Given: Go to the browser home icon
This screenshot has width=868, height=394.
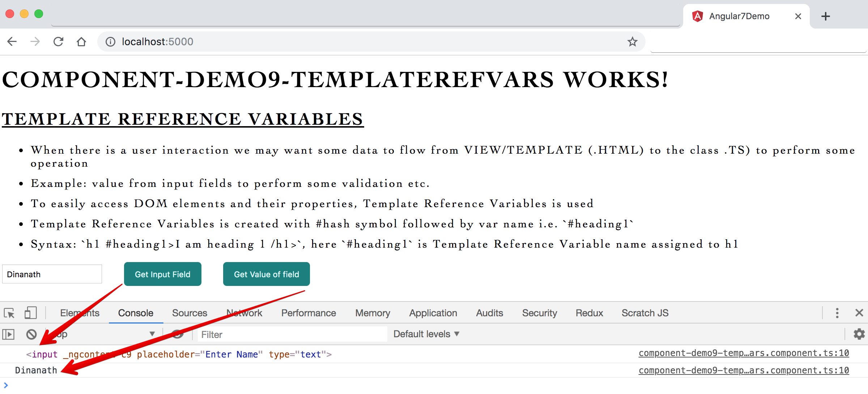Looking at the screenshot, I should click(81, 42).
